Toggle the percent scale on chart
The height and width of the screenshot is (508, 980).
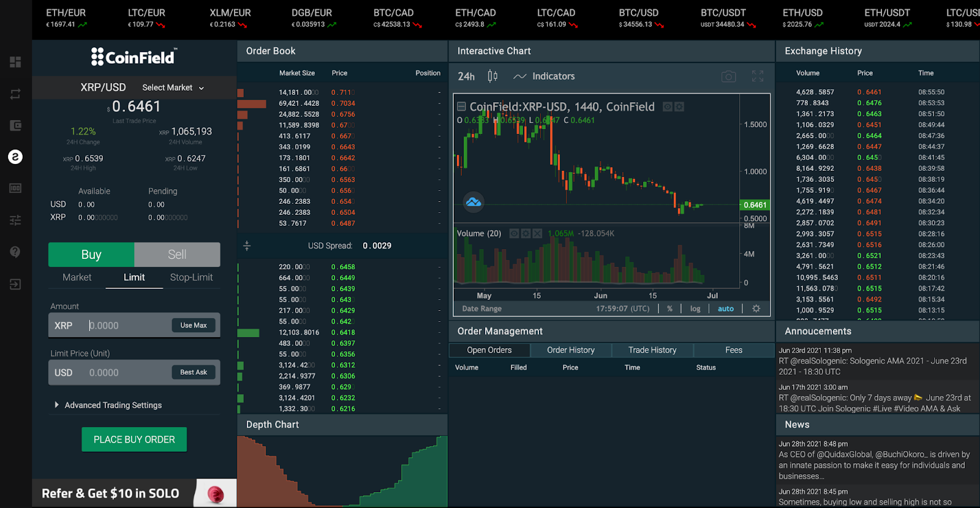[x=669, y=308]
